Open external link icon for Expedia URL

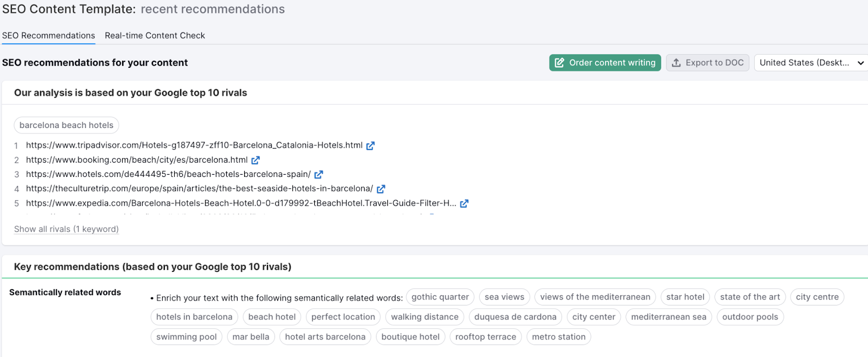tap(464, 203)
